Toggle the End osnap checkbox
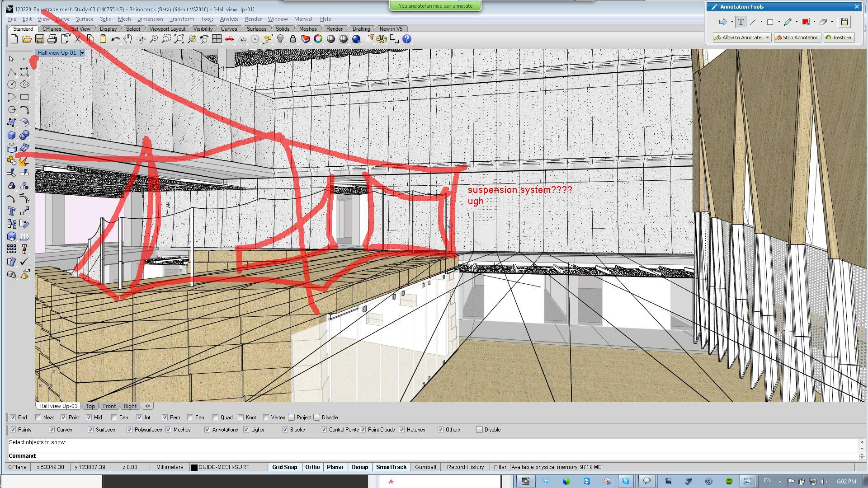Viewport: 868px width, 488px height. click(x=13, y=418)
